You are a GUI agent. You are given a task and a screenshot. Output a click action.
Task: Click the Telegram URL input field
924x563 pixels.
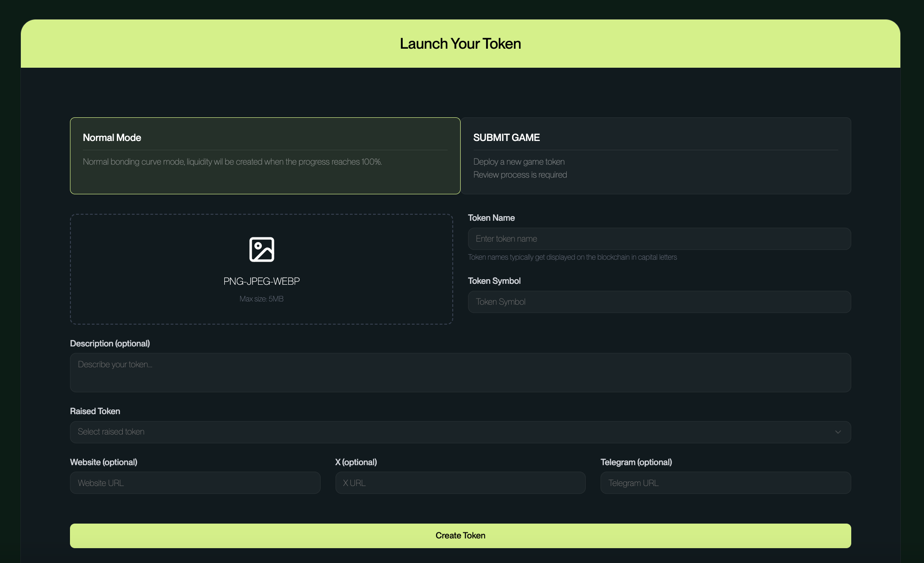(725, 483)
